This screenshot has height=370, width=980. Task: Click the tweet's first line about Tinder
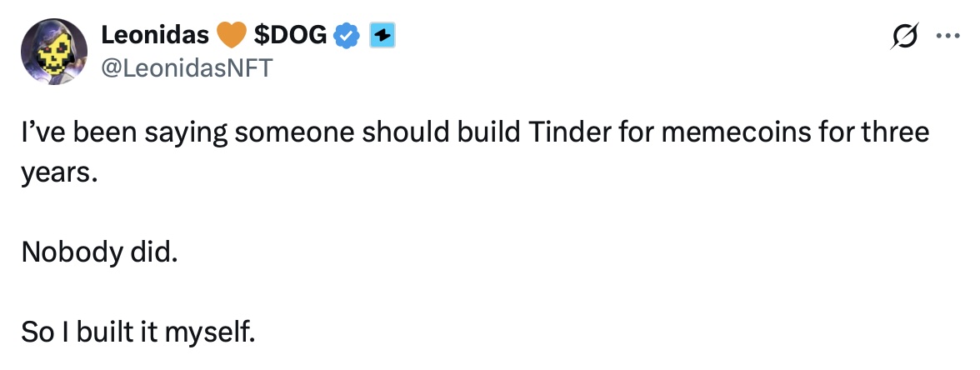tap(475, 133)
